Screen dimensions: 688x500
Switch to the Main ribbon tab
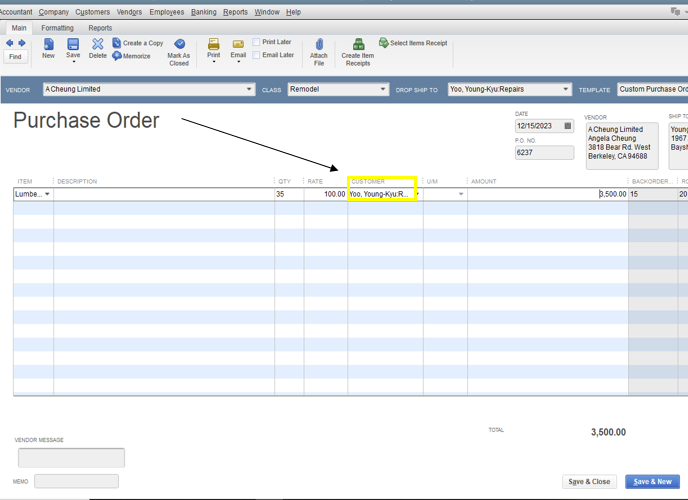(19, 28)
